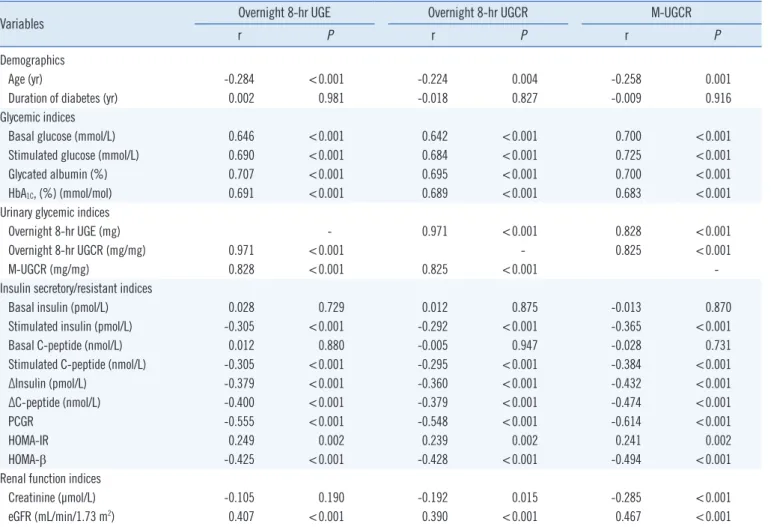
Task: Select the 'Basal glucose (mmol/L)' row label
Action: point(62,136)
